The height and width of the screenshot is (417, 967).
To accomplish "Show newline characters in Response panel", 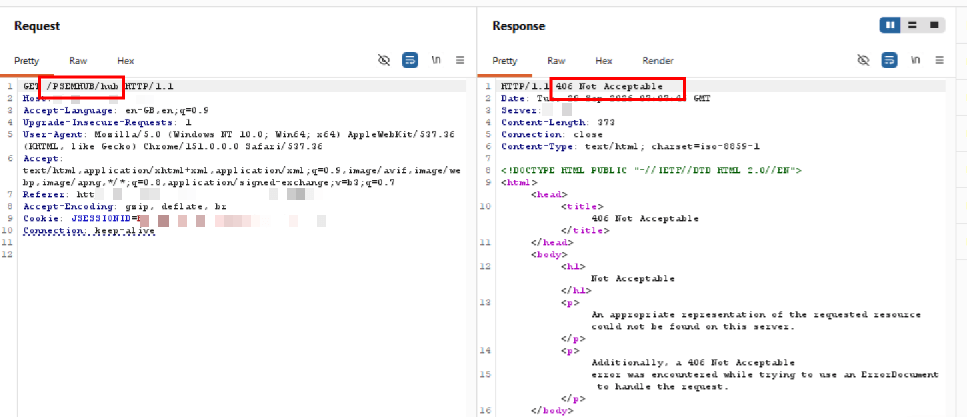I will (915, 60).
